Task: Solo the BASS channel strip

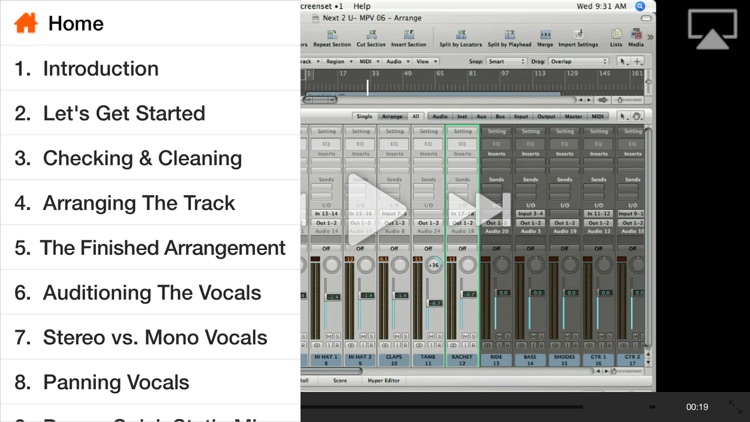Action: tap(542, 336)
